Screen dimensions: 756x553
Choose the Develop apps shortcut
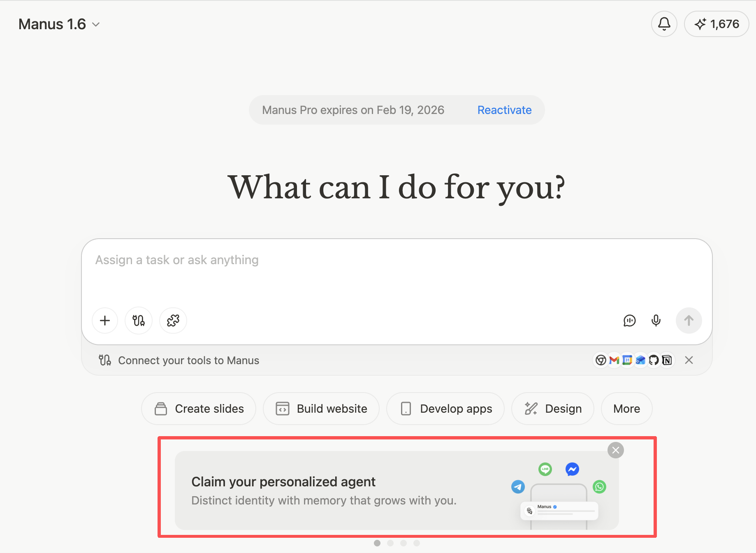445,409
